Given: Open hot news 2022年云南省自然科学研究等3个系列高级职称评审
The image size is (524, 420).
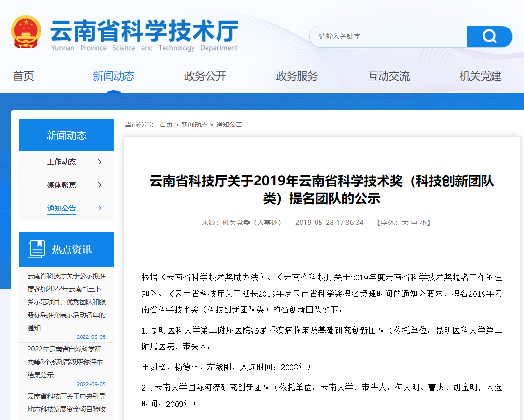Looking at the screenshot, I should (65, 362).
